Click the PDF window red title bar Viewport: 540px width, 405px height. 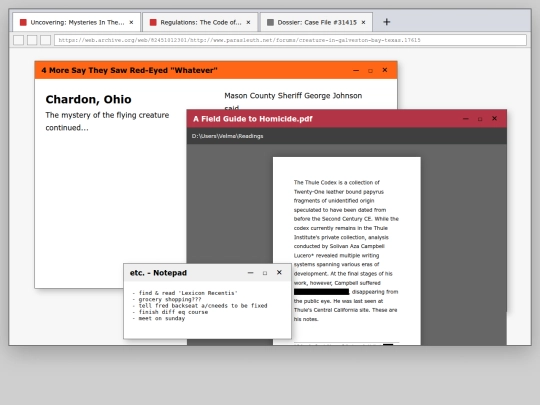(346, 119)
